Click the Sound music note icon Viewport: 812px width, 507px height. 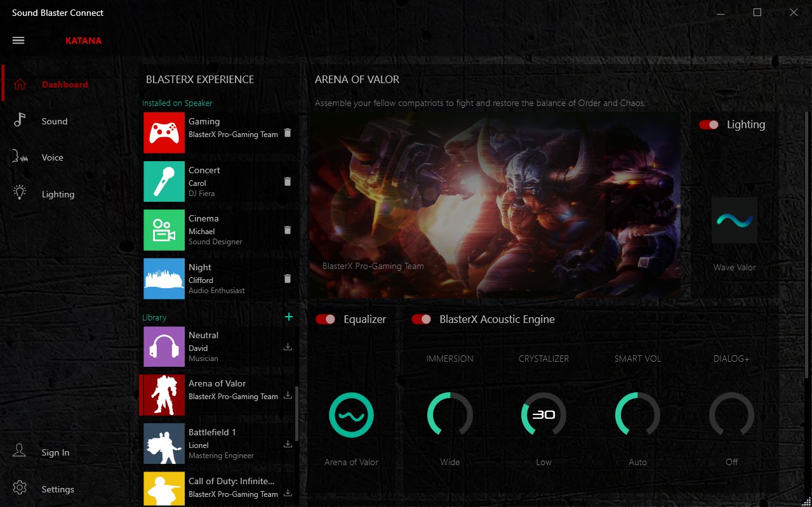pyautogui.click(x=20, y=121)
